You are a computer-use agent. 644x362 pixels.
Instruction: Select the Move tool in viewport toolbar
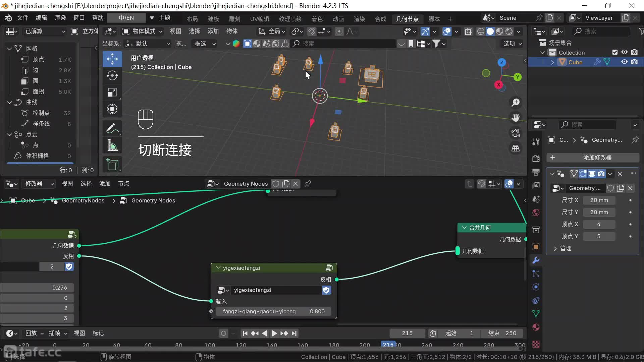tap(112, 59)
